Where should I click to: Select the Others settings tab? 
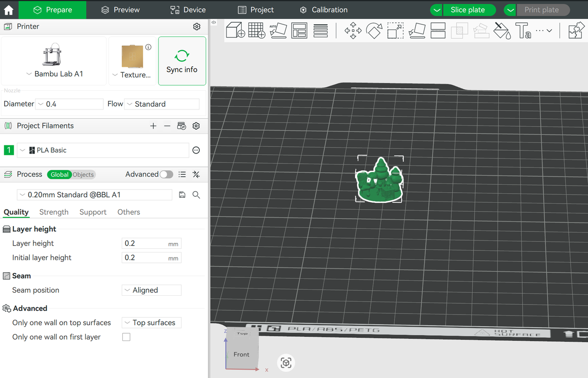[x=129, y=212]
